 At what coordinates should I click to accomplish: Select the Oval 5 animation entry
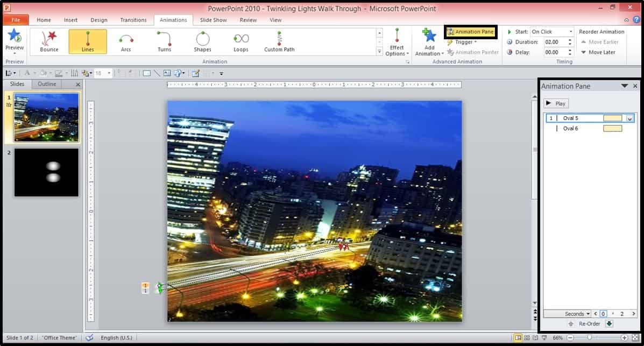point(589,118)
